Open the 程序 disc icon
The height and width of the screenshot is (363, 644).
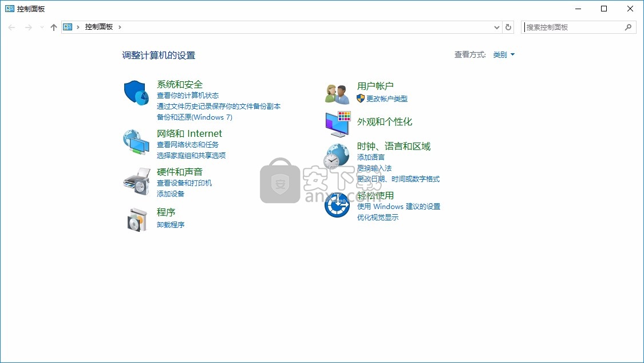[x=137, y=220]
